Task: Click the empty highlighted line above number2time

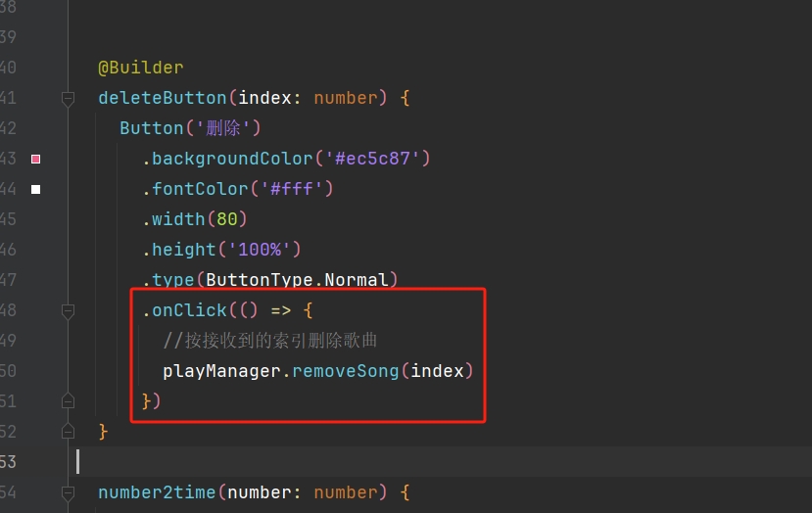Action: [392, 461]
